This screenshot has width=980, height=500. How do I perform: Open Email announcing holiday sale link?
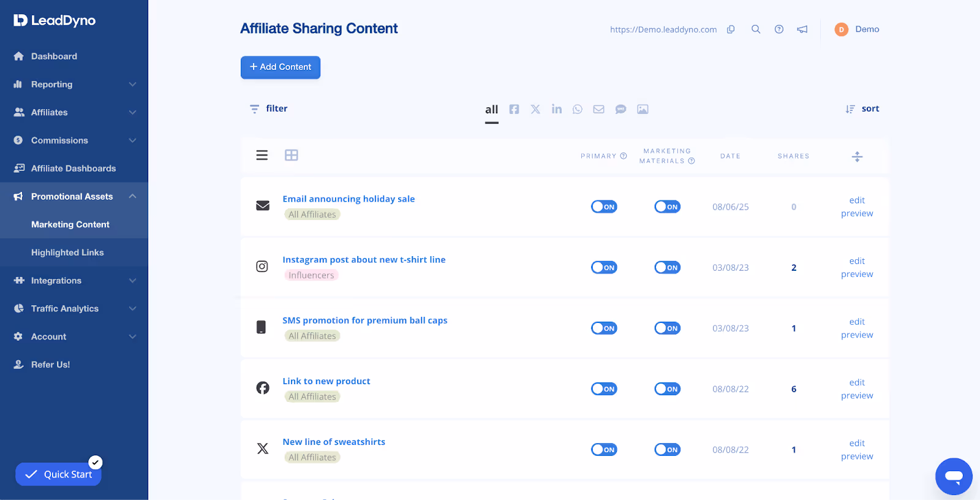[x=349, y=199]
